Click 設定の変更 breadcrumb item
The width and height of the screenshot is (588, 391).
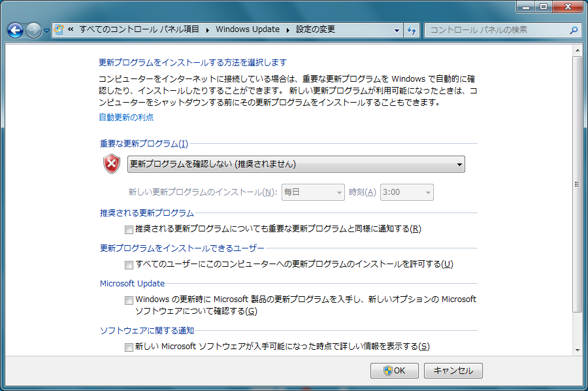click(316, 29)
